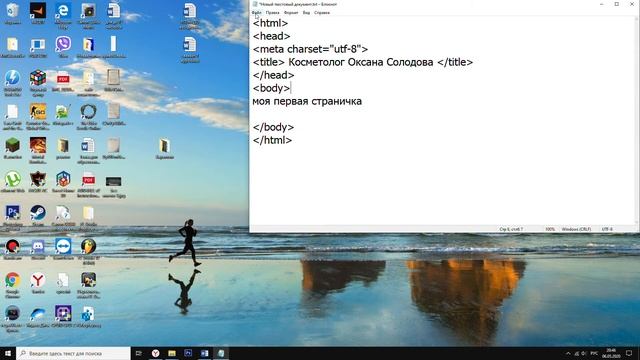Click the </body> closing tag line

(273, 127)
